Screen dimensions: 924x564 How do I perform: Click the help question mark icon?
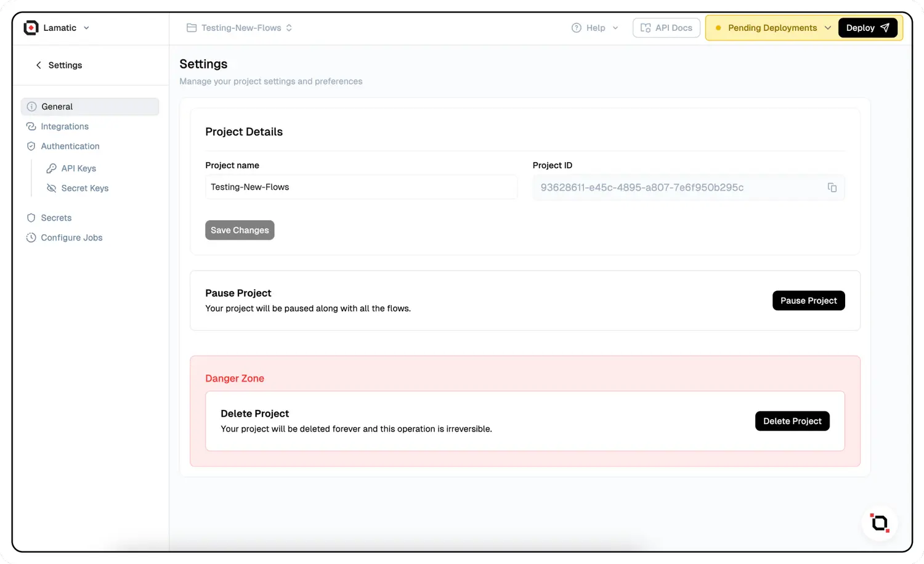coord(577,28)
